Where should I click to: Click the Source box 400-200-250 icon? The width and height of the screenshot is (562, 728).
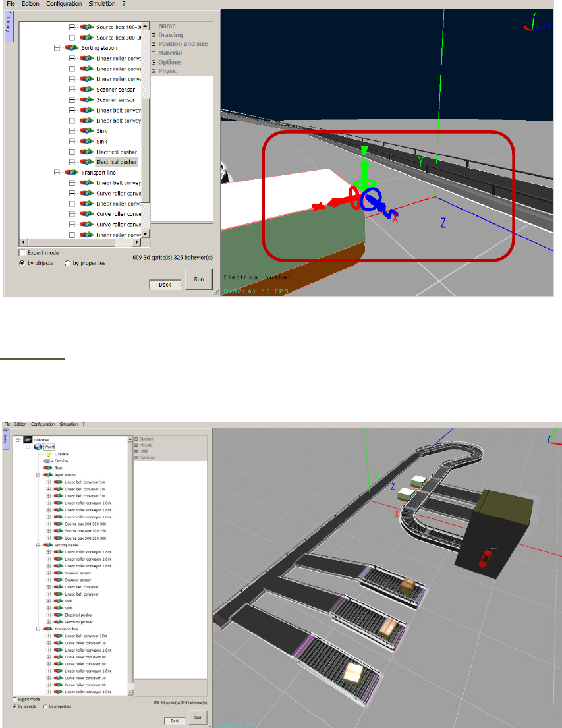tap(58, 530)
